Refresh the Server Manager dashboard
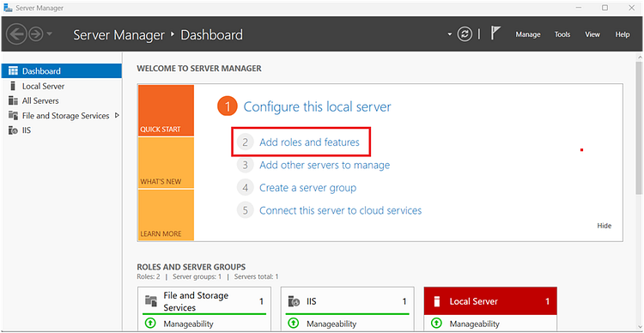Screen dimensions: 644x333 pos(465,34)
